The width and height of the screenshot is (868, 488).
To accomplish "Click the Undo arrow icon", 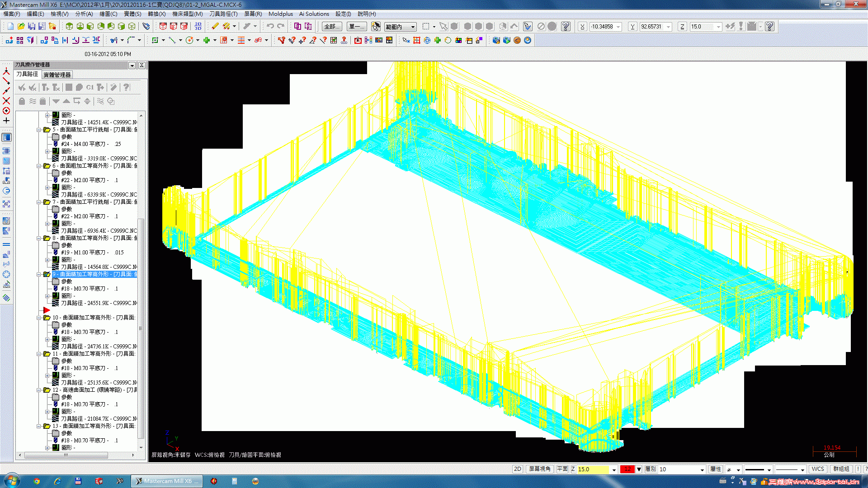I will pyautogui.click(x=270, y=26).
